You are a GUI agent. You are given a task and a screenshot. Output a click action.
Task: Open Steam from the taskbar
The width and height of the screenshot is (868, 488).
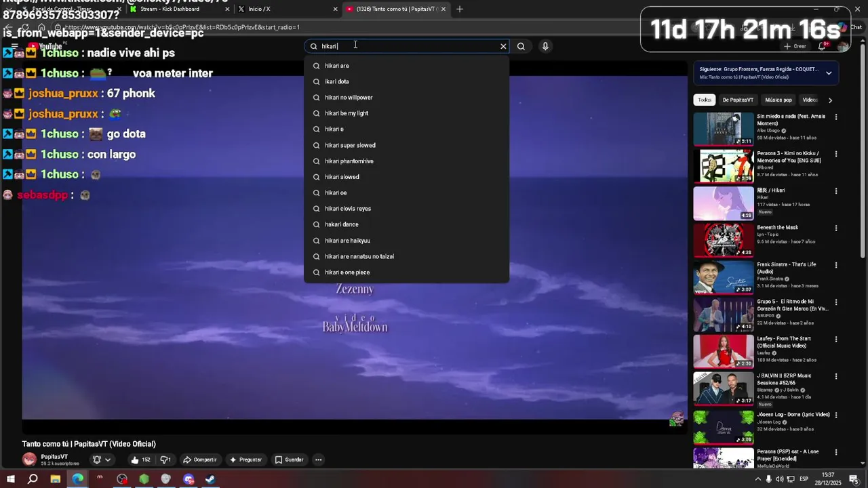coord(211,479)
